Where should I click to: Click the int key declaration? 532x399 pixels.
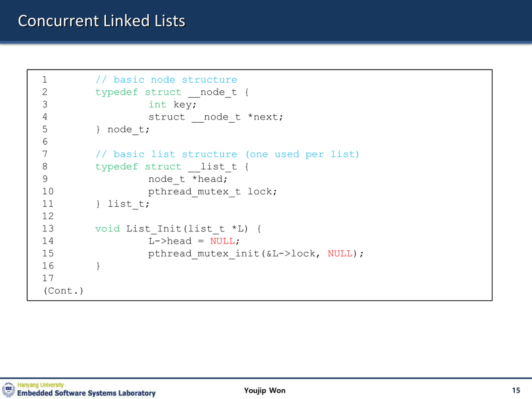tap(172, 105)
